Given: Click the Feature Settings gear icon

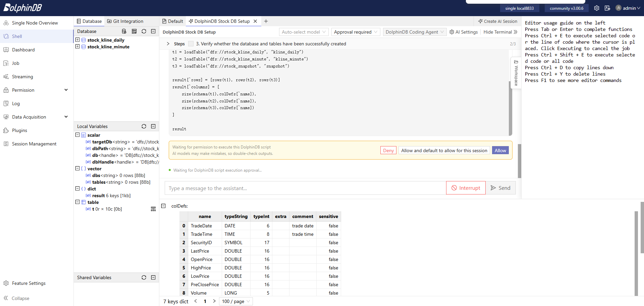Looking at the screenshot, I should point(6,283).
